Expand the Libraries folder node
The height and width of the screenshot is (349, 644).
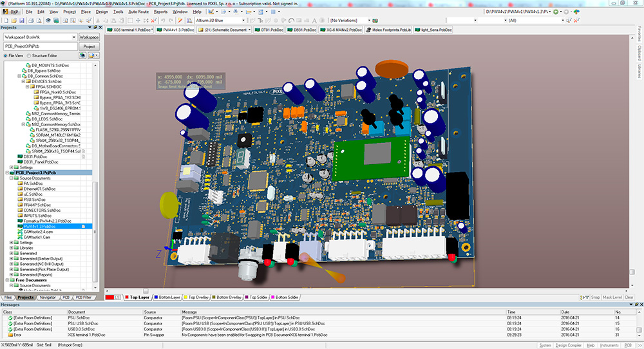pos(11,248)
